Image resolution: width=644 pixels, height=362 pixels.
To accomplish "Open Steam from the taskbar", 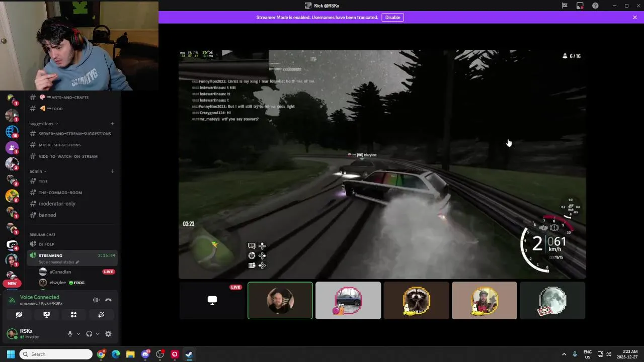I will coord(189,354).
